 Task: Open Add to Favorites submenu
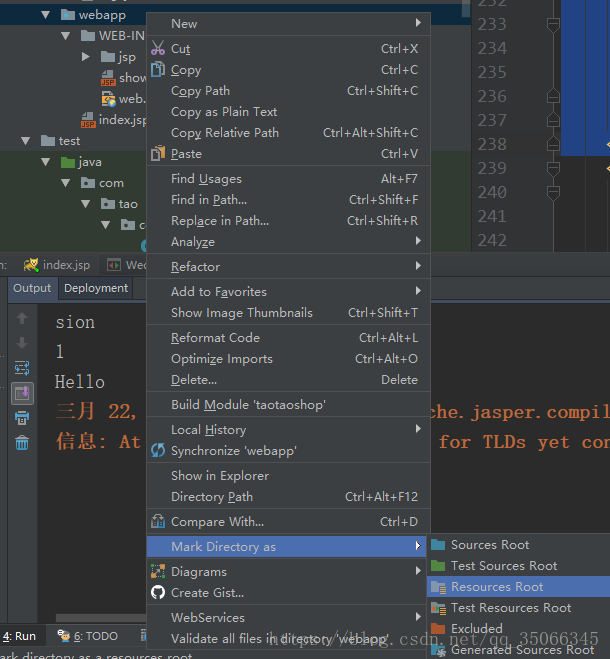click(288, 292)
